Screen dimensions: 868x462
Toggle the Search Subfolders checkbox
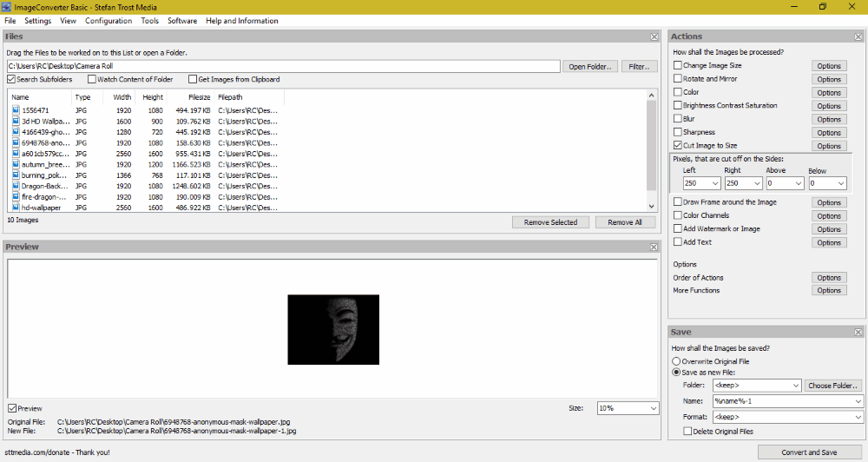(11, 79)
